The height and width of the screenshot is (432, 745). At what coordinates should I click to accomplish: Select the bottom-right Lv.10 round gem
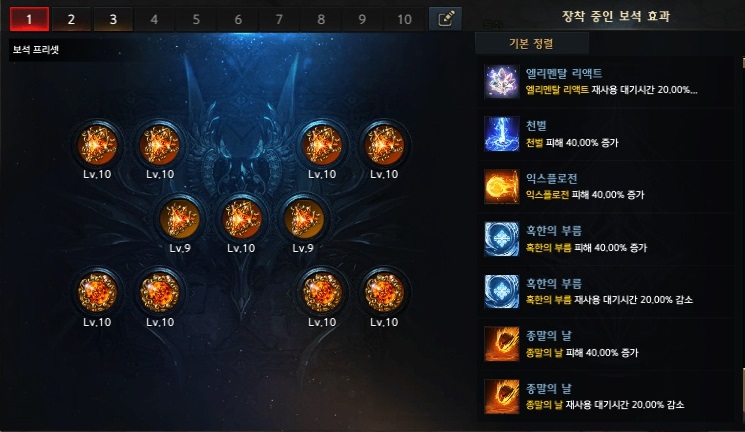[x=384, y=292]
